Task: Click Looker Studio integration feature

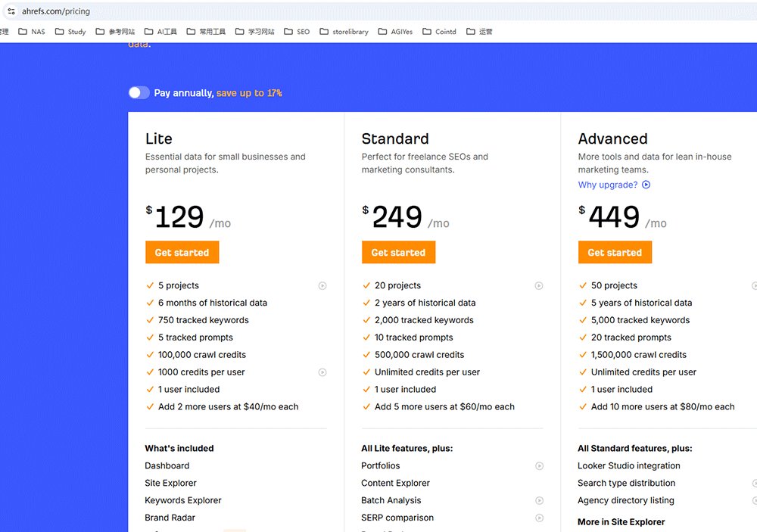Action: coord(628,466)
